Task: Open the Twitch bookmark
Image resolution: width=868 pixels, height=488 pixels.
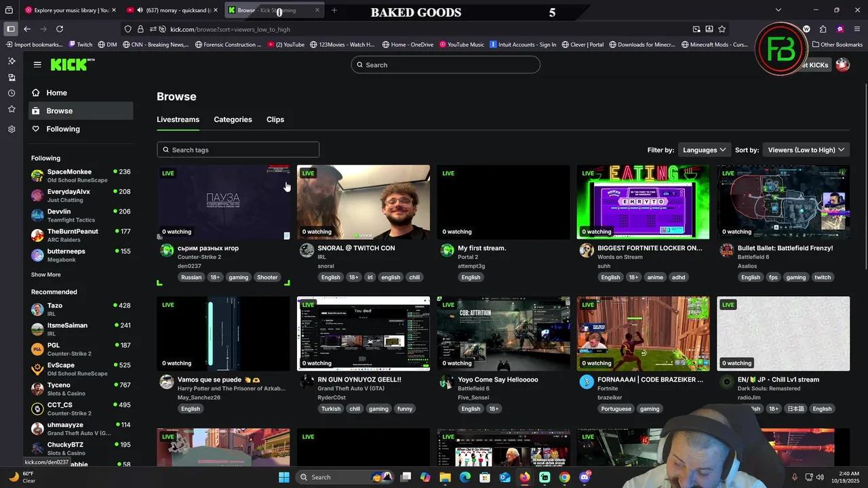Action: [81, 45]
